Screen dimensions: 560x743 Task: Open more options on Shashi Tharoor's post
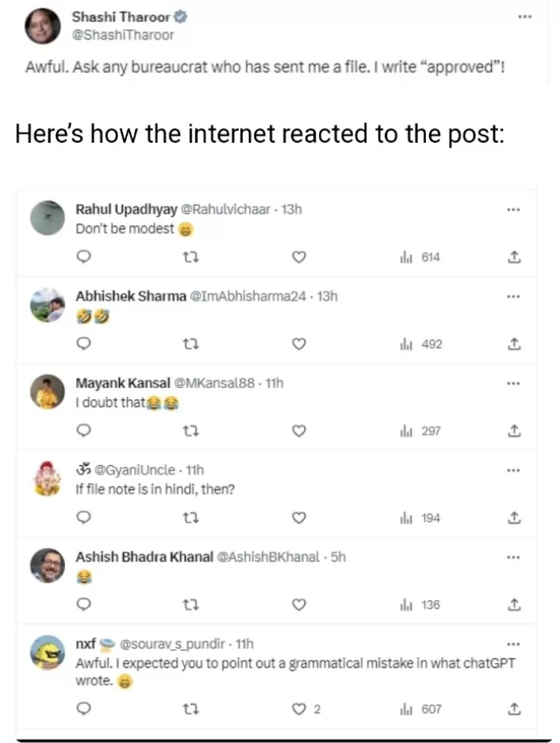522,16
